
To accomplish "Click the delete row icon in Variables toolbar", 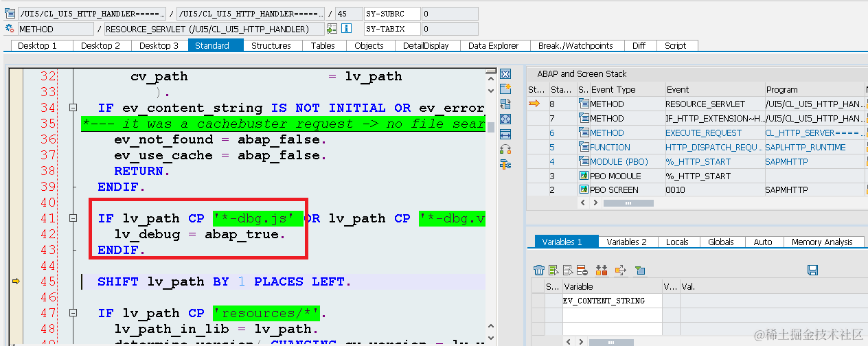I will click(x=582, y=270).
